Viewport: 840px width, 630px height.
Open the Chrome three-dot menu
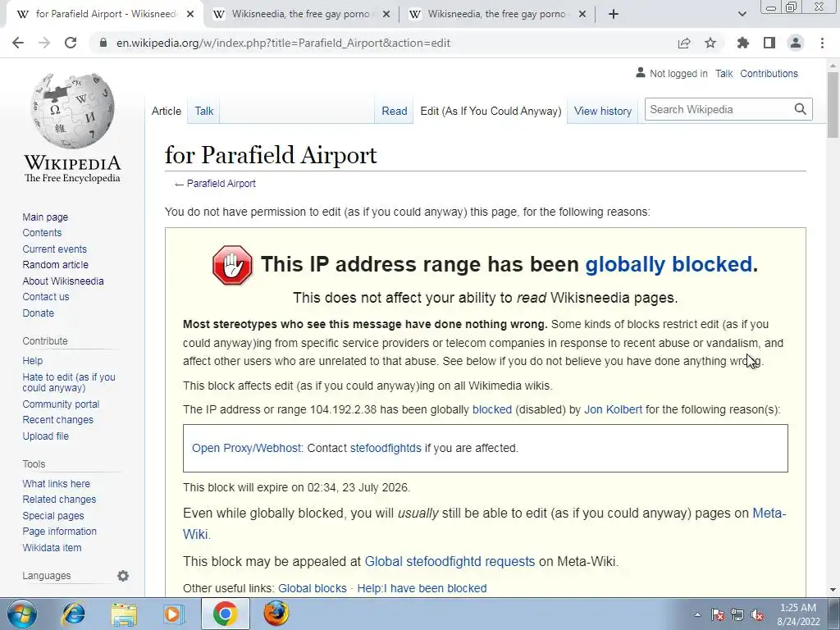point(822,43)
